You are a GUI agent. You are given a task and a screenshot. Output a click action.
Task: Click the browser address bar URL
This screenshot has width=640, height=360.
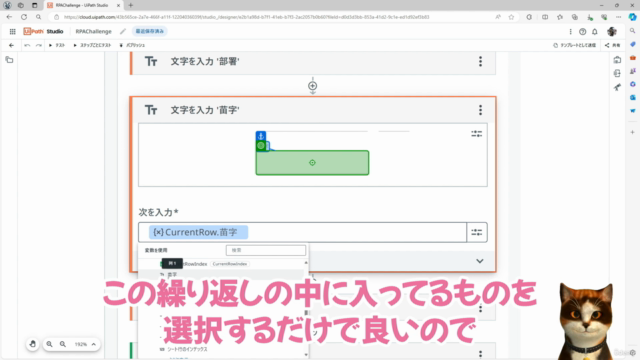coord(247,17)
